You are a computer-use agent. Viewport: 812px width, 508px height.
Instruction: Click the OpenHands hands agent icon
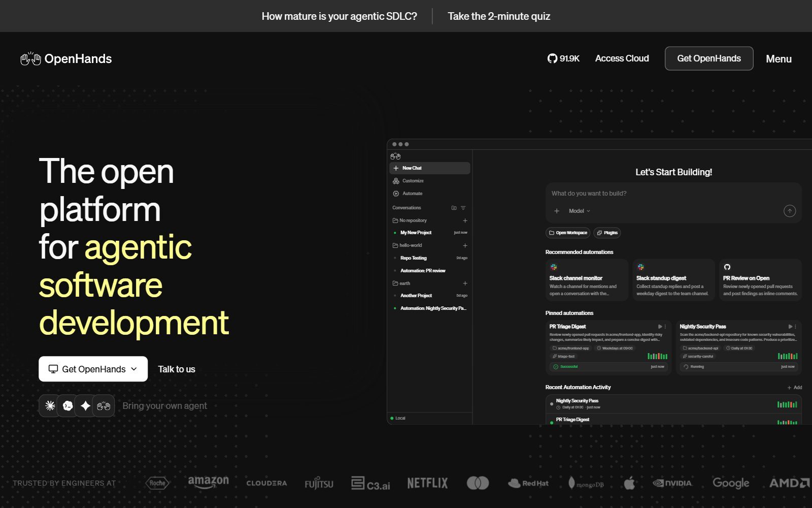pos(104,405)
